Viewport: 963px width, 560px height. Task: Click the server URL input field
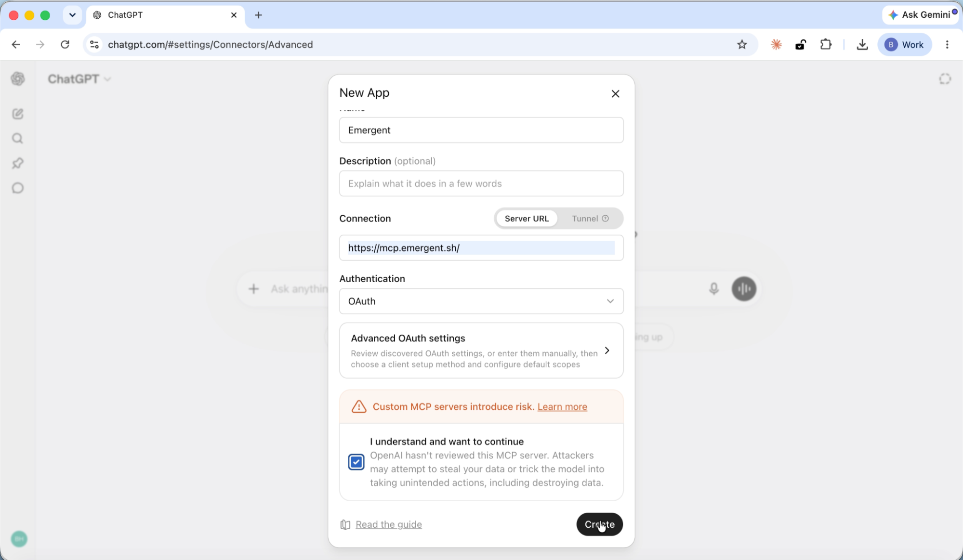481,248
